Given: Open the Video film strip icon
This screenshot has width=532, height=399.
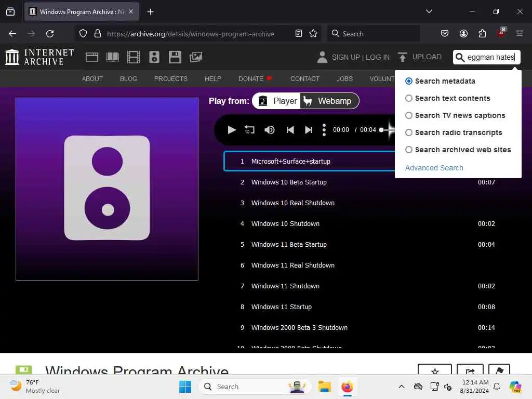Looking at the screenshot, I should pos(134,57).
